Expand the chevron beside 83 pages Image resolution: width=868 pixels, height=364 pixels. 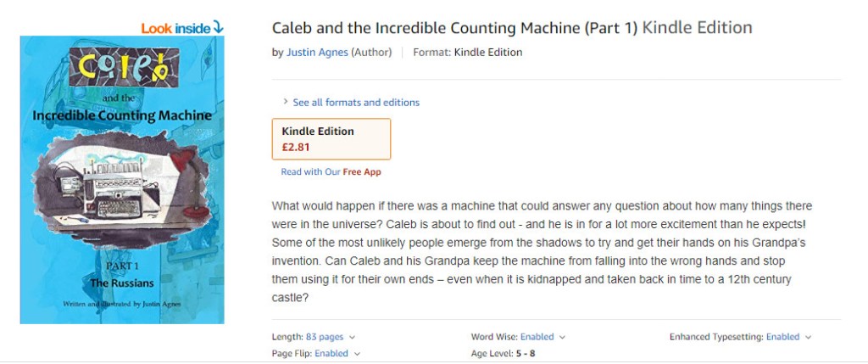coord(352,337)
